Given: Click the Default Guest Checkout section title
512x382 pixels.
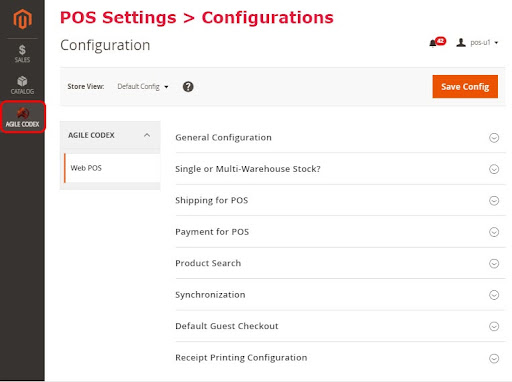Looking at the screenshot, I should pos(227,326).
